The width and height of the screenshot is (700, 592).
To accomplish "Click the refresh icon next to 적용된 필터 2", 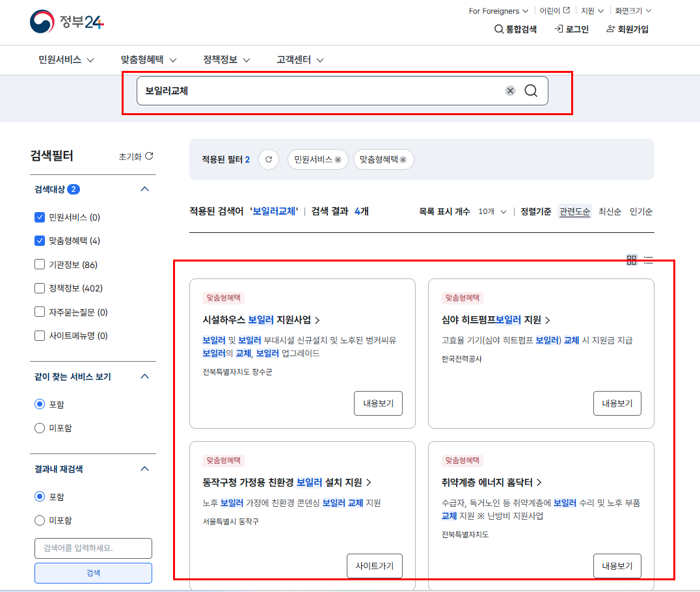I will [268, 159].
